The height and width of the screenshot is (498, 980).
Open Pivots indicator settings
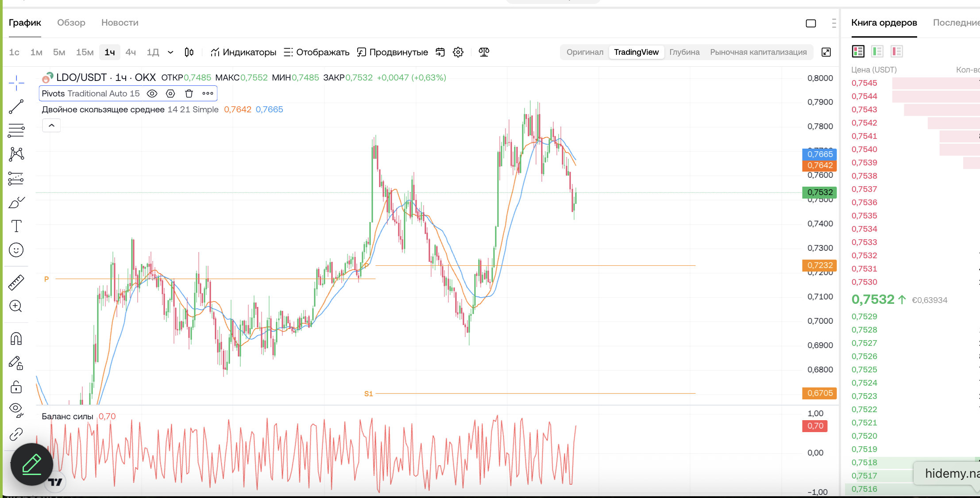point(170,93)
